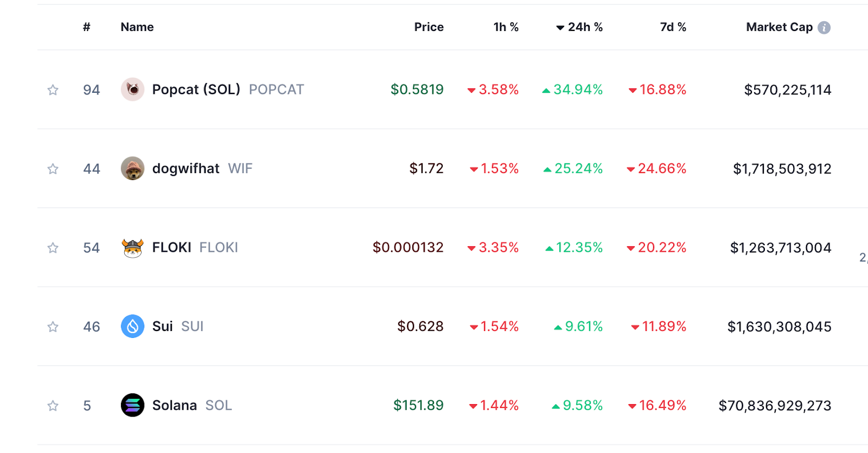Select the Name column header
The width and height of the screenshot is (868, 453).
[x=136, y=27]
